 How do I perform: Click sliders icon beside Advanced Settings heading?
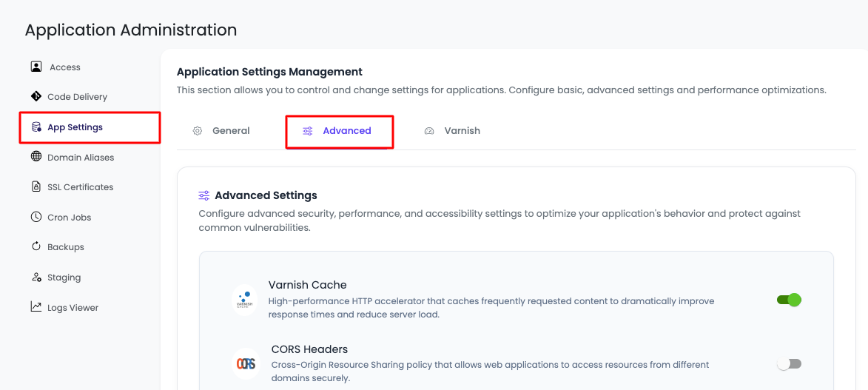pos(204,195)
